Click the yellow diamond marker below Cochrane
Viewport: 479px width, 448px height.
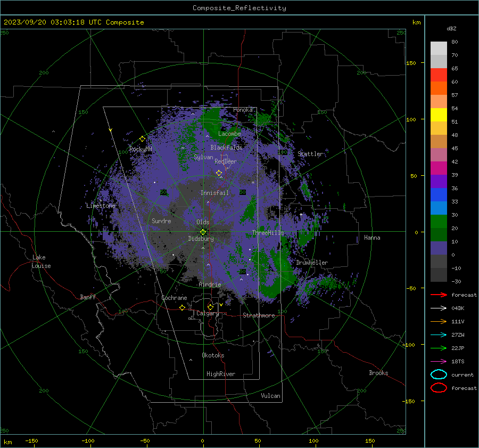[x=183, y=307]
